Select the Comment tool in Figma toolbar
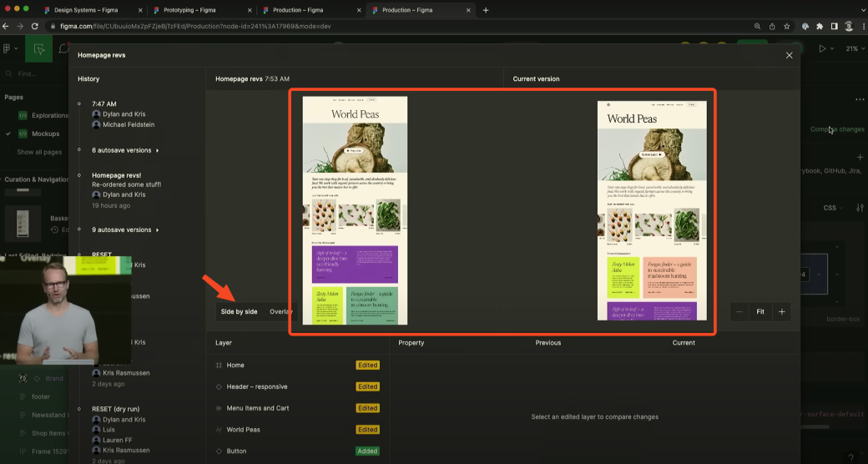 63,49
